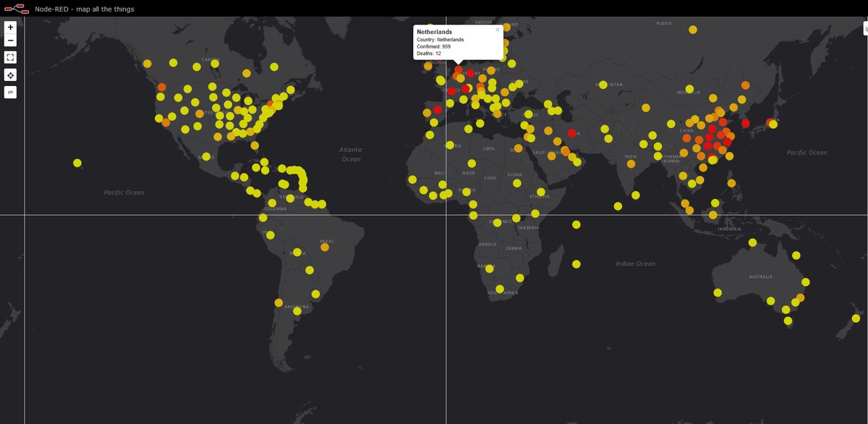Zoom out of the map

[x=10, y=41]
